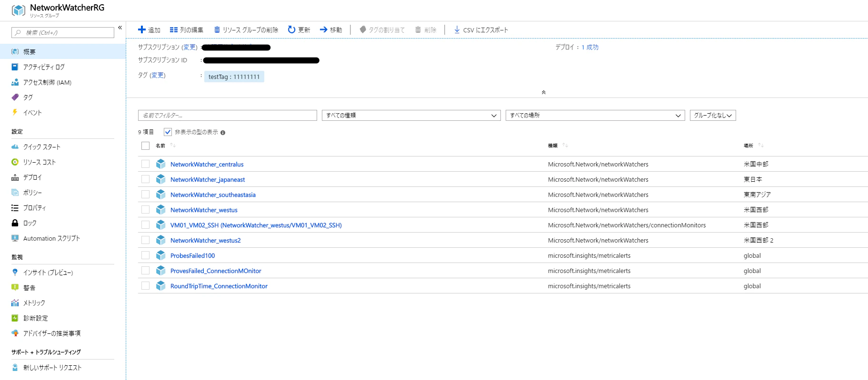Click the 新しいサポート リクエスト icon
This screenshot has width=868, height=380.
click(15, 368)
